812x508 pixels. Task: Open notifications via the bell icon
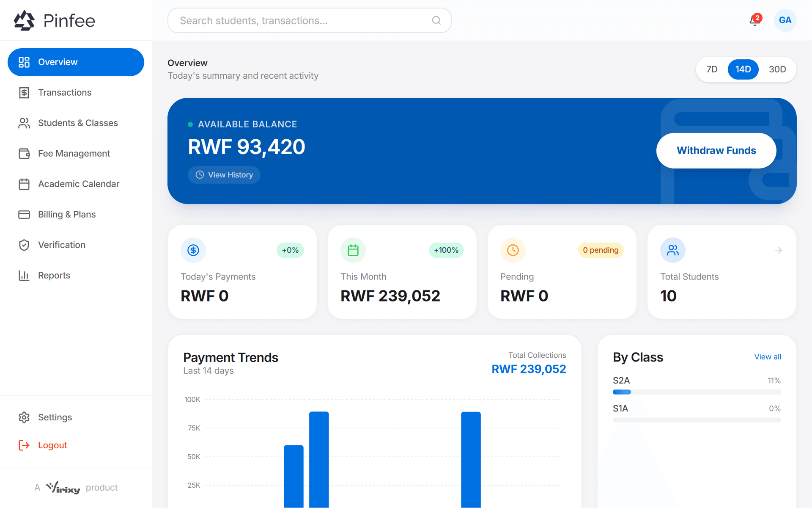click(x=755, y=20)
